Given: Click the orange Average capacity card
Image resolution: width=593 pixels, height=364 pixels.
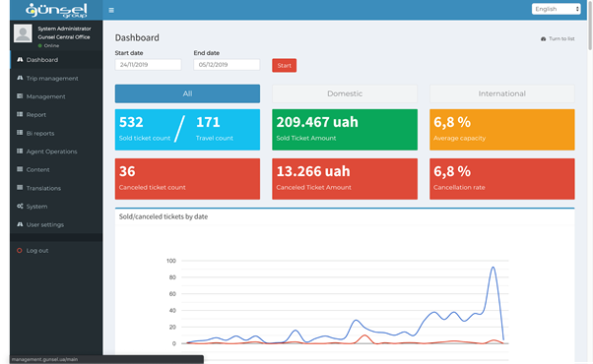Looking at the screenshot, I should tap(501, 130).
